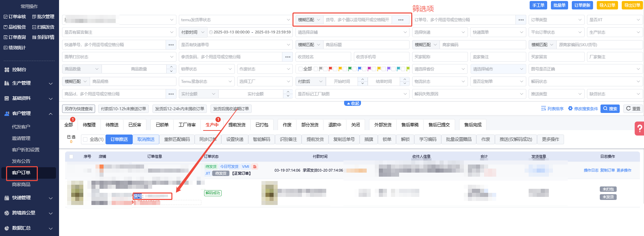
Task: Collapse filters with the 收起 toggle
Action: (x=353, y=104)
